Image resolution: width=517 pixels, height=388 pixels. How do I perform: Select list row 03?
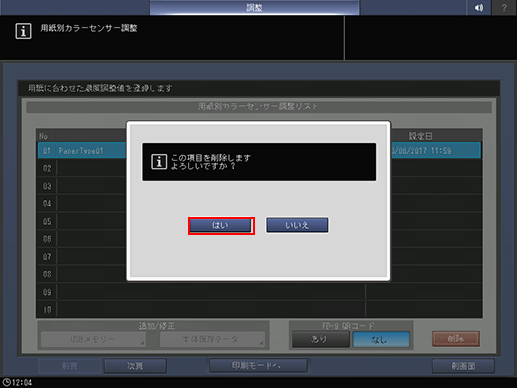(x=259, y=186)
